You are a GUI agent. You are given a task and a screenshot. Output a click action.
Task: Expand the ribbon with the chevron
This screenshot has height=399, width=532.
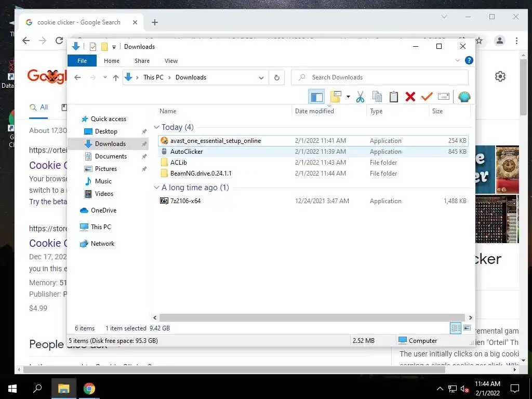click(x=457, y=60)
